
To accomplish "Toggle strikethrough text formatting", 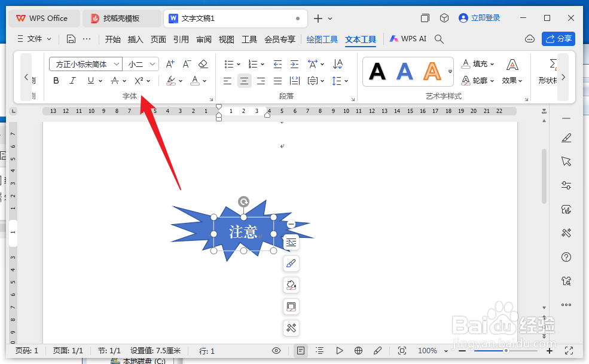I will pos(115,80).
